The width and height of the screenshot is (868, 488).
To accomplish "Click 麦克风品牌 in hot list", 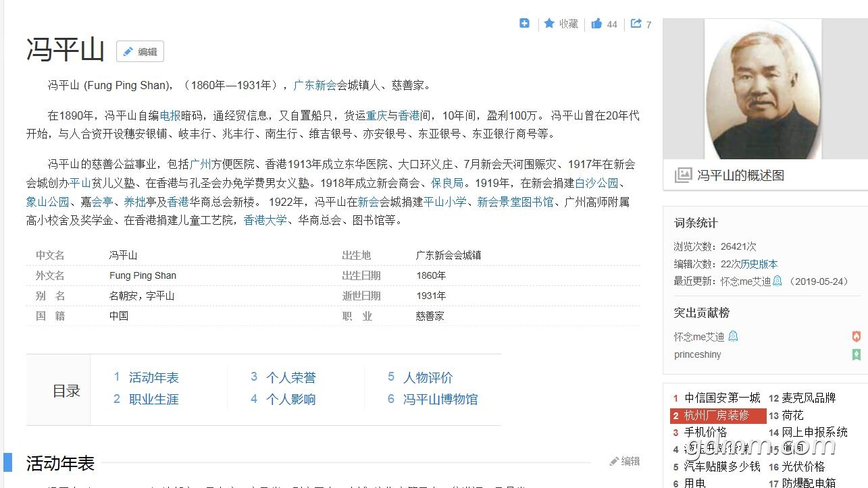I will 809,398.
